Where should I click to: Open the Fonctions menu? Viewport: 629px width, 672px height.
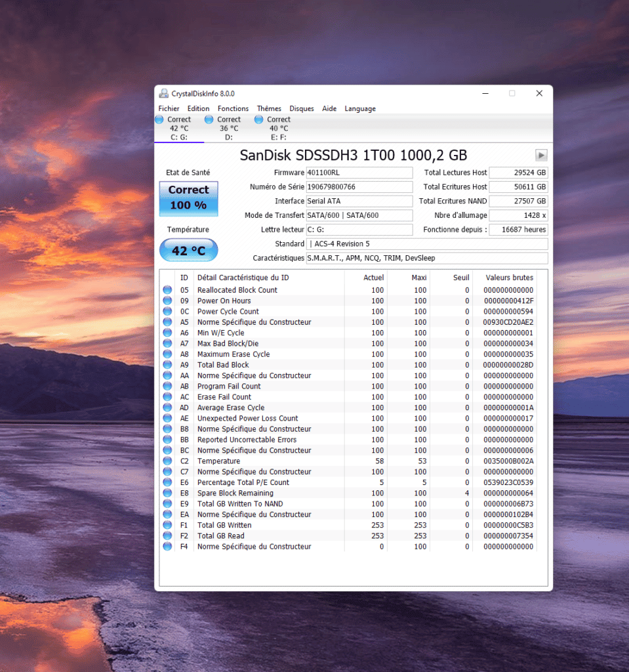pyautogui.click(x=233, y=108)
